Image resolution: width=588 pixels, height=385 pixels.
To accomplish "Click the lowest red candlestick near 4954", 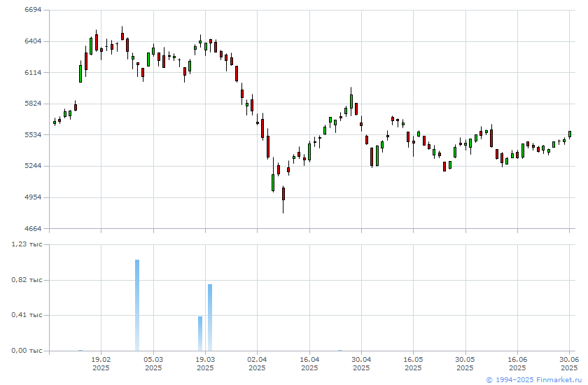I will point(283,200).
